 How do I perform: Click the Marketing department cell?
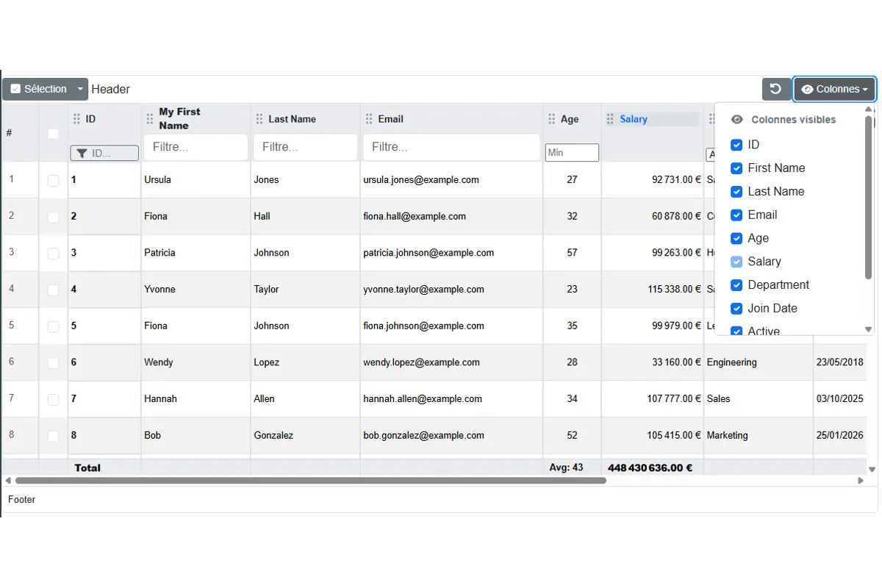point(727,436)
